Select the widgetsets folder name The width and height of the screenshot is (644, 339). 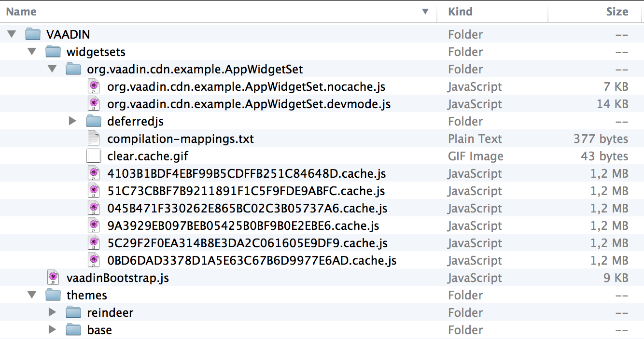(96, 52)
